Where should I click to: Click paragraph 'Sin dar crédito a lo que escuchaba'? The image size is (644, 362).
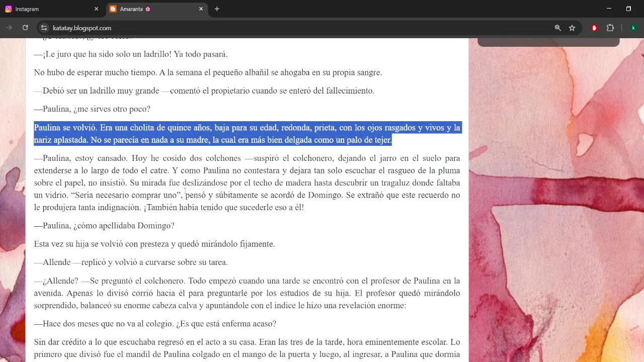247,348
